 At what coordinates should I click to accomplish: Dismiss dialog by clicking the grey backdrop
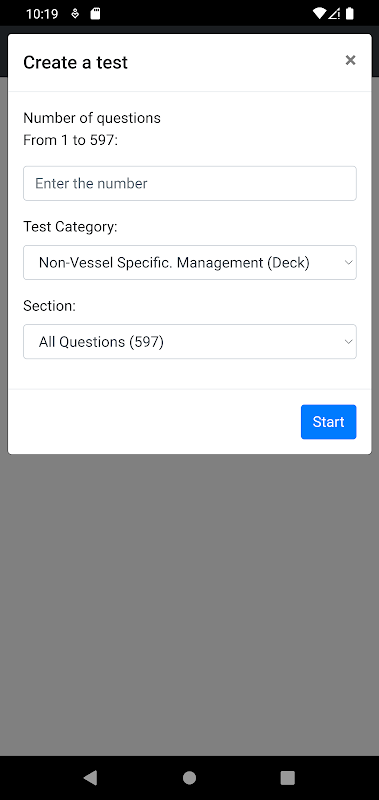coord(189,602)
